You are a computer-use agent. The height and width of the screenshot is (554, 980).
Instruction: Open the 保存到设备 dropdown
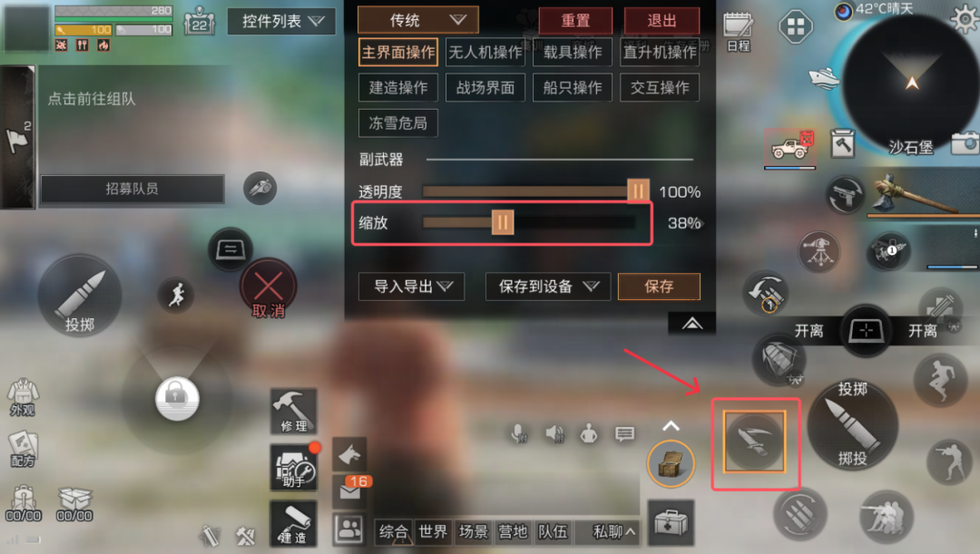coord(548,287)
